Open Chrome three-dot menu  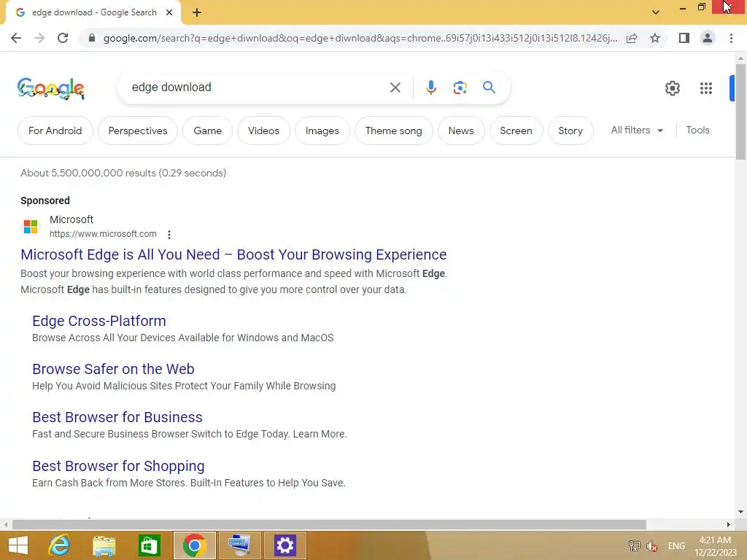(731, 38)
